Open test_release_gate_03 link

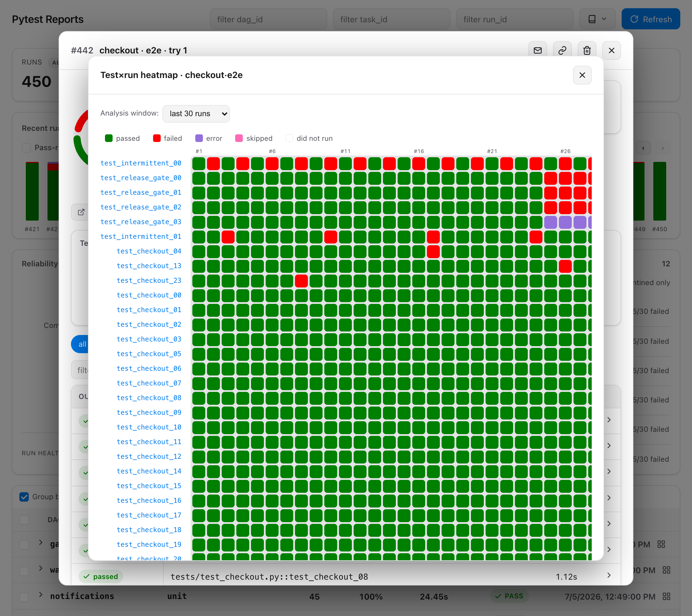pos(141,222)
